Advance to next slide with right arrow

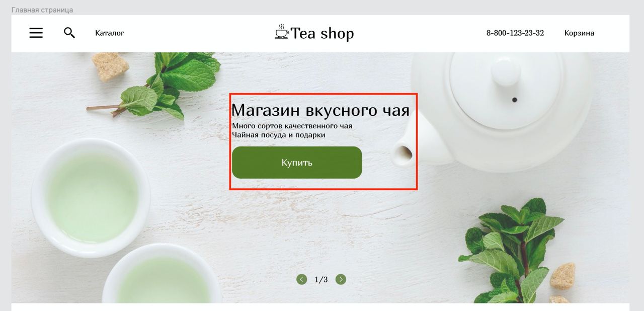pos(341,279)
